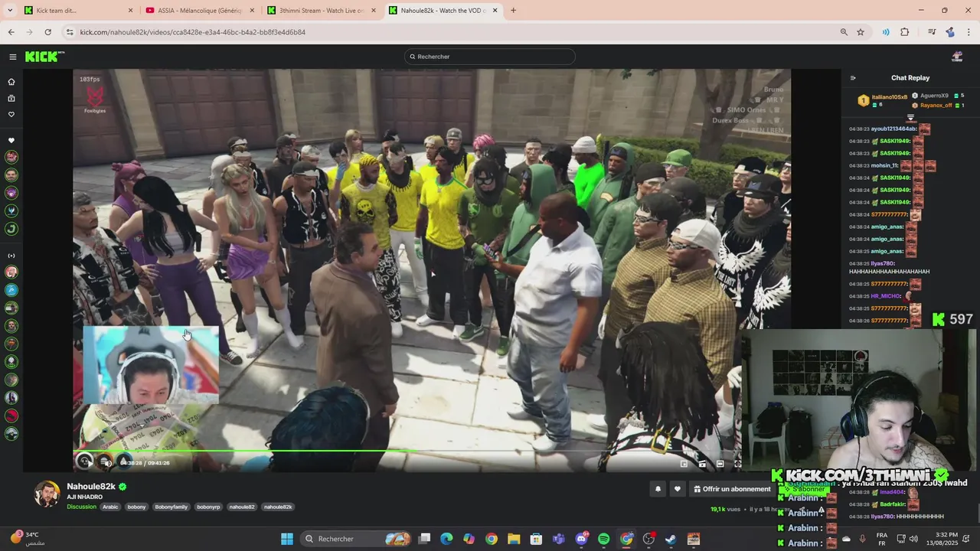Click the KICK logo
Image resolution: width=980 pixels, height=551 pixels.
(44, 57)
